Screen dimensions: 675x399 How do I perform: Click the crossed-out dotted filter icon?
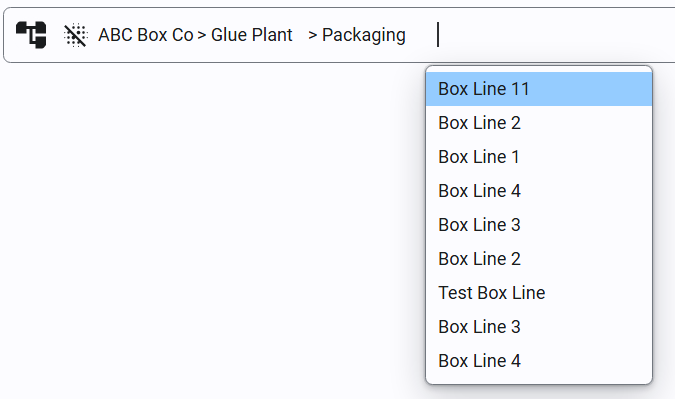tap(75, 35)
